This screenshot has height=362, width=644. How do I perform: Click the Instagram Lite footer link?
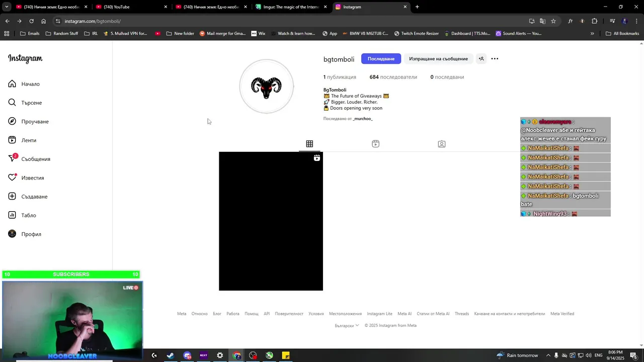[379, 314]
